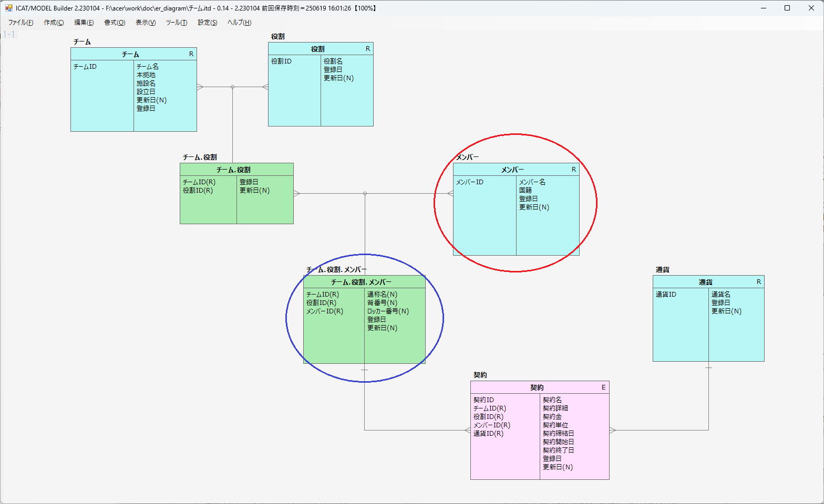
Task: Open the 作成(C) menu
Action: click(x=54, y=23)
